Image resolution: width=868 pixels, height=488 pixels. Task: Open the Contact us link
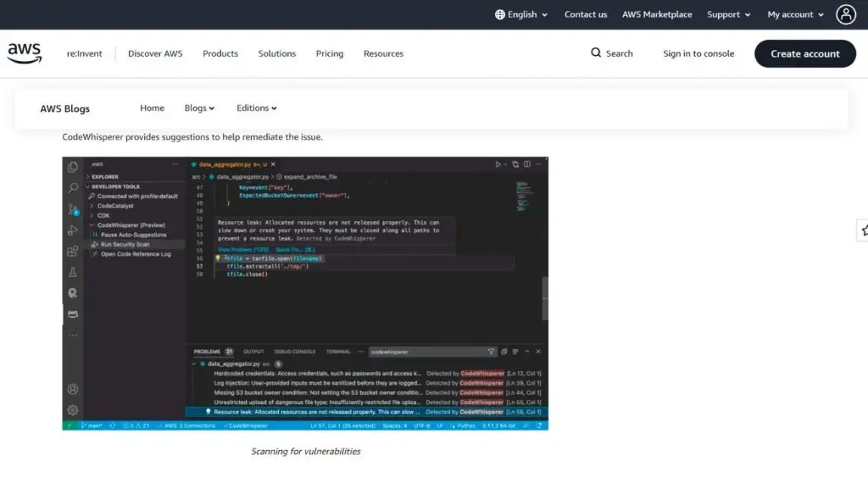coord(586,14)
